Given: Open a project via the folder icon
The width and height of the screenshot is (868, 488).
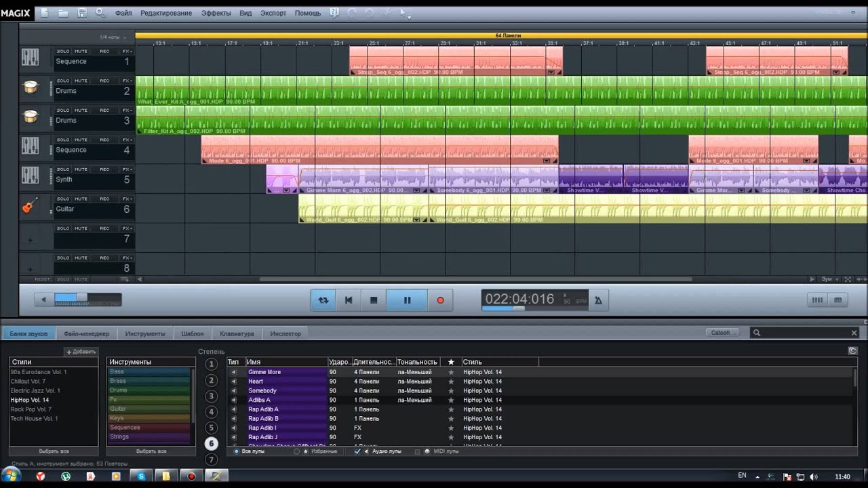Looking at the screenshot, I should 63,13.
